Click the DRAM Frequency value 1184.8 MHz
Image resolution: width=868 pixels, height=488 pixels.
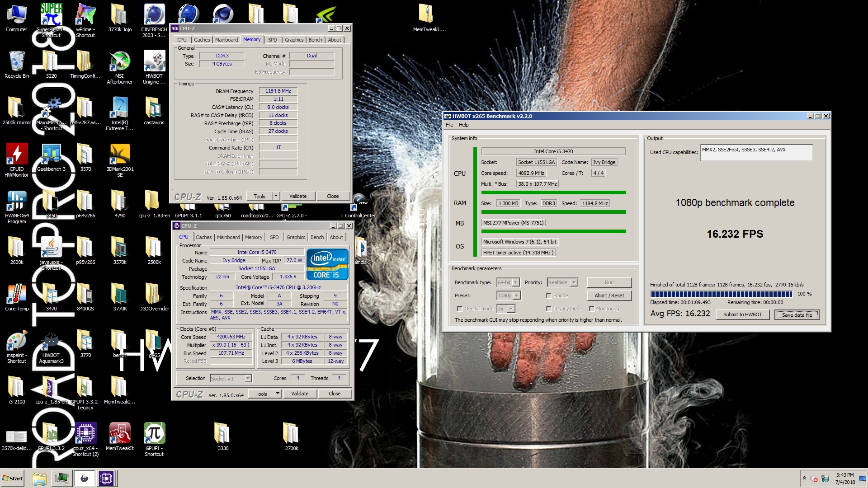click(x=278, y=91)
